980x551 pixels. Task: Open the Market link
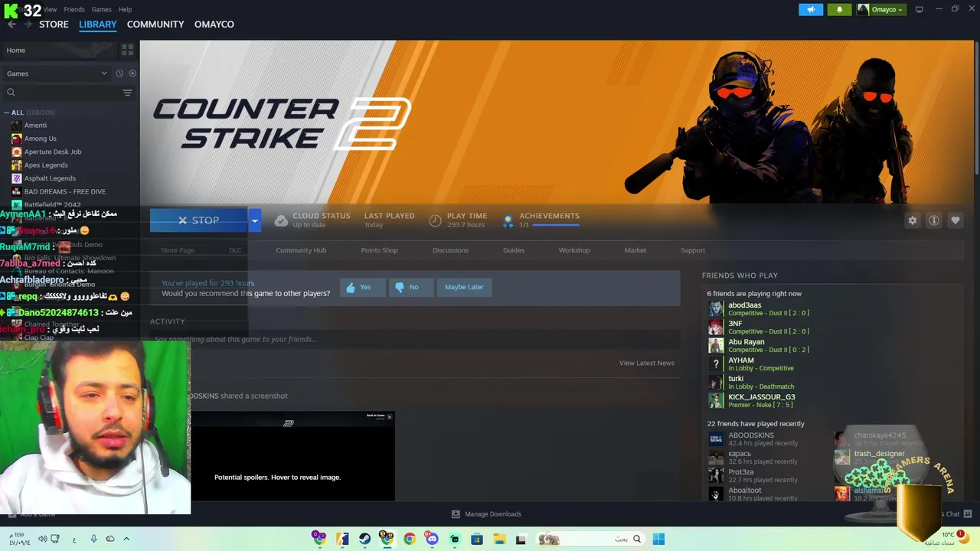click(635, 250)
